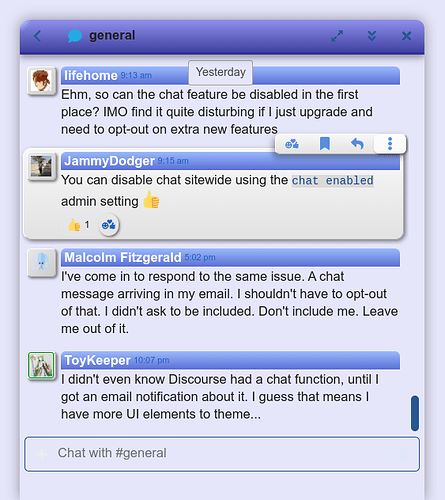Click JammyDodger's 9:15 am timestamp
The height and width of the screenshot is (500, 445).
(173, 161)
